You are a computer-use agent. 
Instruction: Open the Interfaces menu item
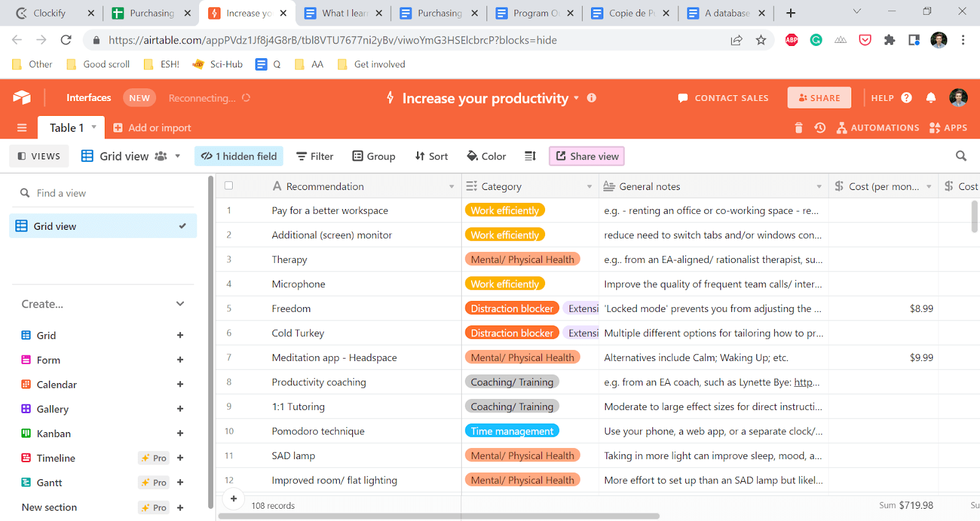(x=89, y=97)
